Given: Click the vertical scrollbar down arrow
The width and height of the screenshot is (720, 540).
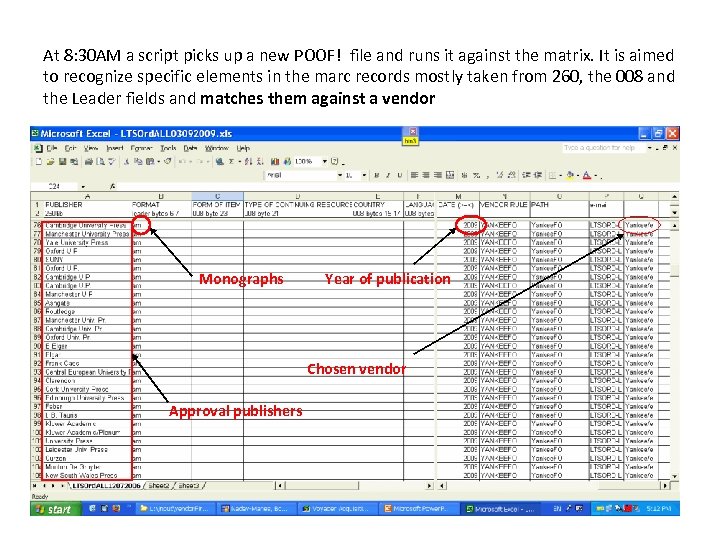Looking at the screenshot, I should click(x=674, y=476).
